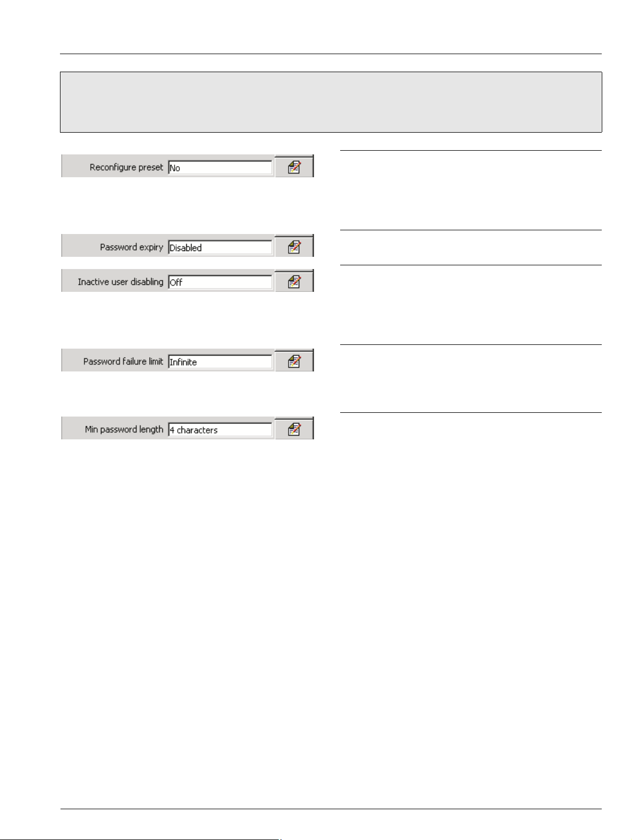Select the field showing 4 characters
The width and height of the screenshot is (632, 840).
[220, 430]
